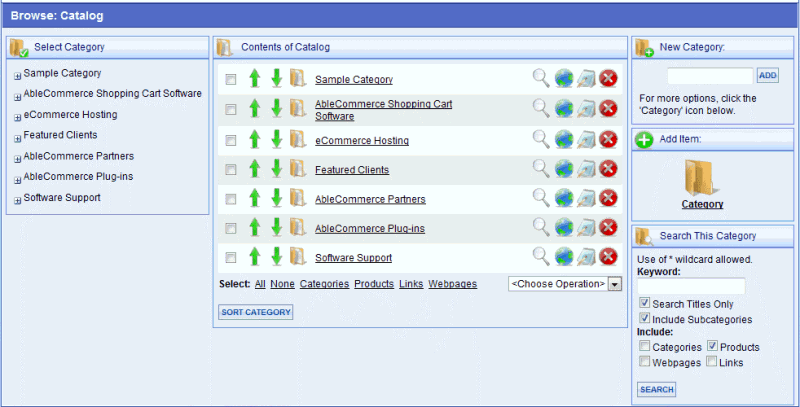Select eCommerce Hosting in category tree
This screenshot has width=800, height=407.
click(70, 115)
